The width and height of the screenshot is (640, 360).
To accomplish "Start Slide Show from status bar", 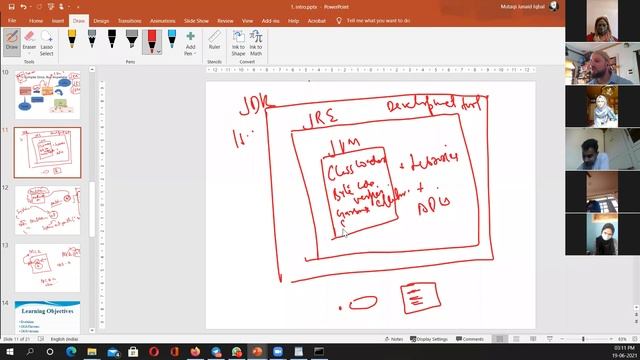I will pos(550,339).
